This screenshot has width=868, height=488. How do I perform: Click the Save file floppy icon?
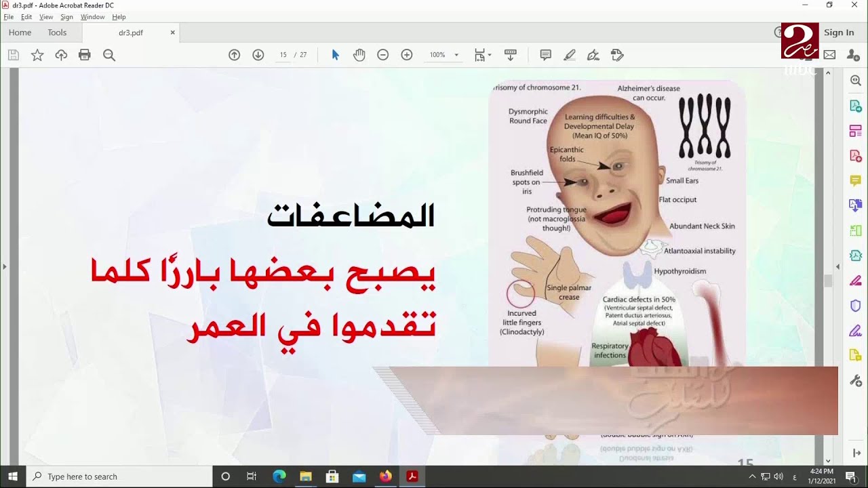[x=14, y=55]
